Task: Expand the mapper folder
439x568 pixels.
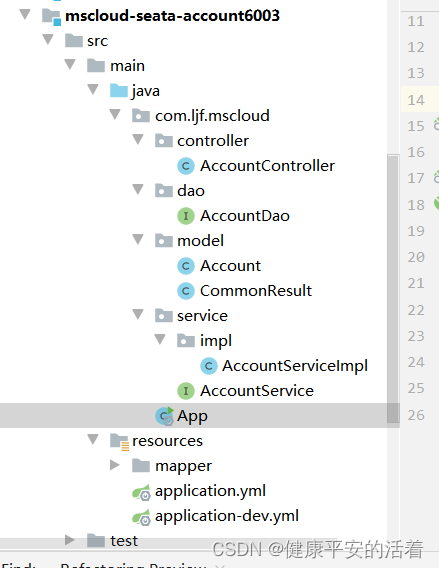Action: point(114,465)
